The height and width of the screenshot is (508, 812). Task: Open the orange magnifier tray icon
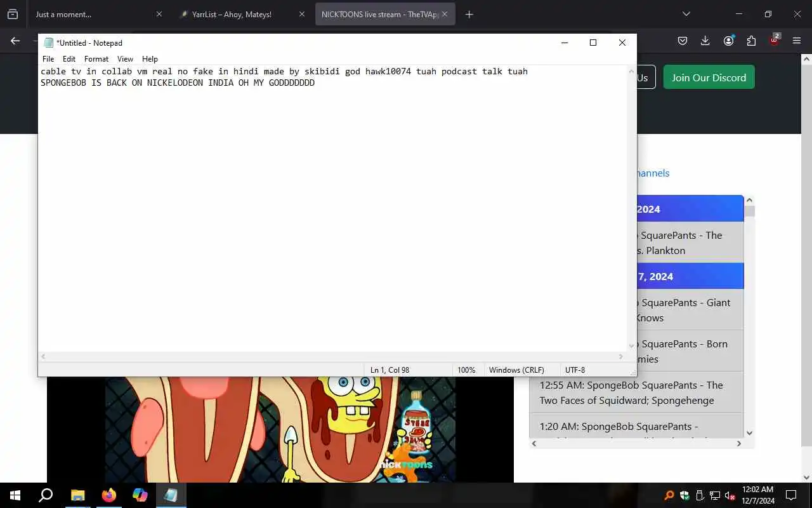669,495
